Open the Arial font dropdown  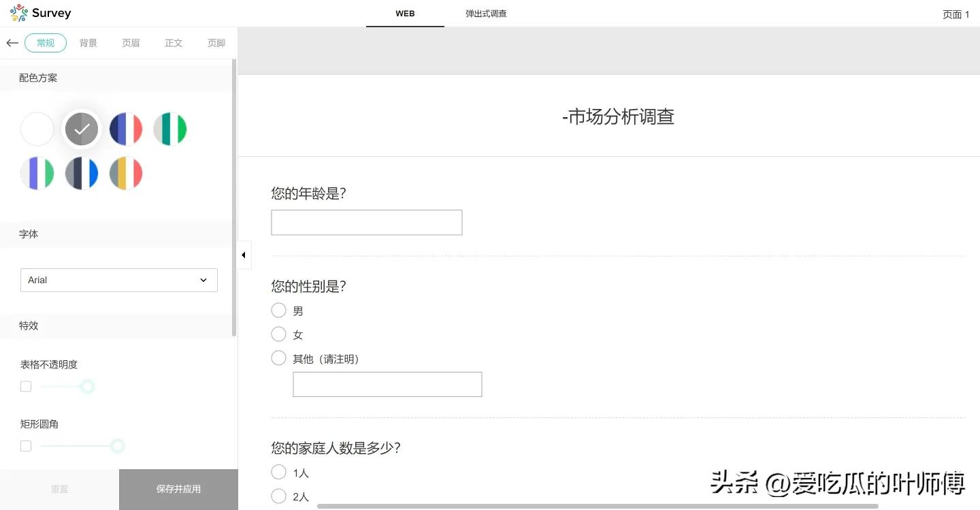click(x=118, y=280)
